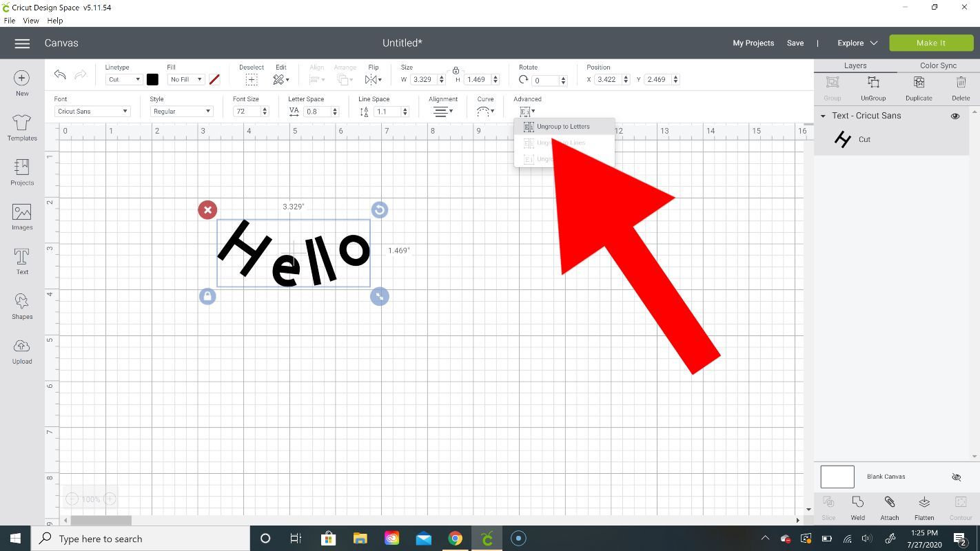Open the Microsoft Store taskbar icon
The width and height of the screenshot is (980, 551).
pos(328,539)
